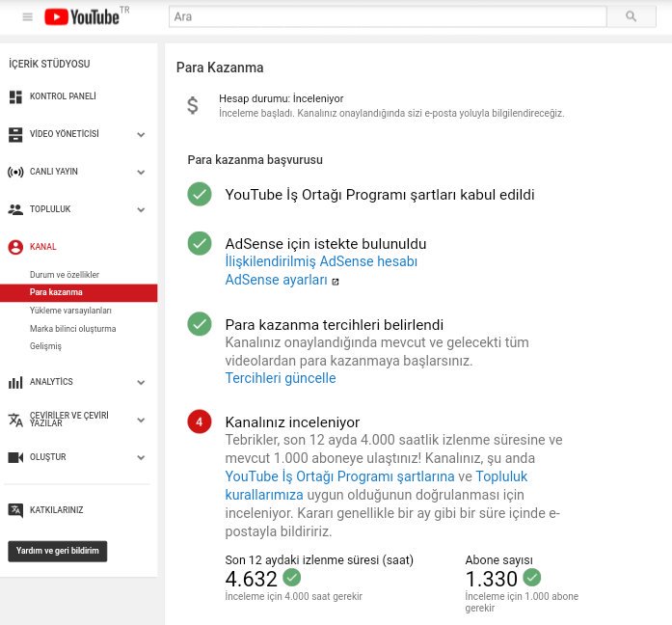This screenshot has width=672, height=625.
Task: Click the subscriber count 1.330
Action: pos(491,579)
